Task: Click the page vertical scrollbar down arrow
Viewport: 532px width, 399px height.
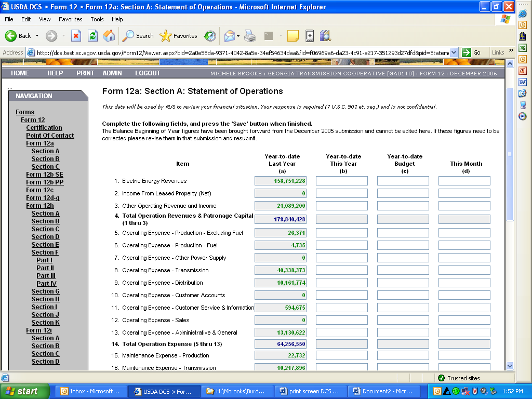Action: point(510,366)
